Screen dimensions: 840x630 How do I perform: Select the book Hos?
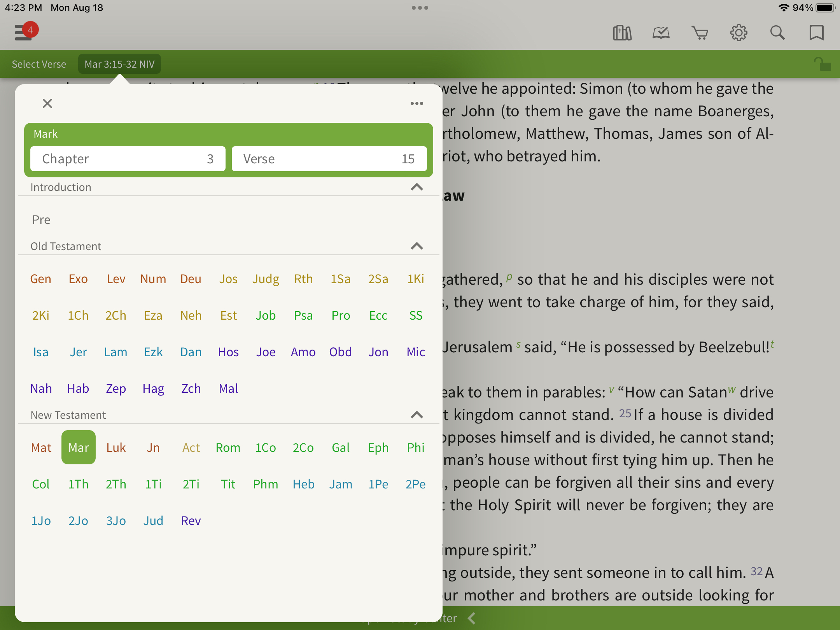(228, 352)
